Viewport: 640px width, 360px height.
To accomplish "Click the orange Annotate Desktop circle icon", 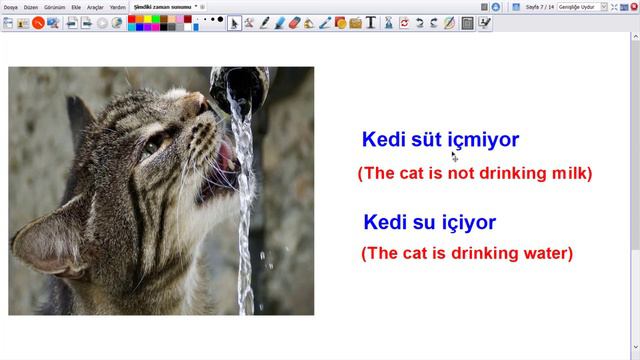I will 38,23.
